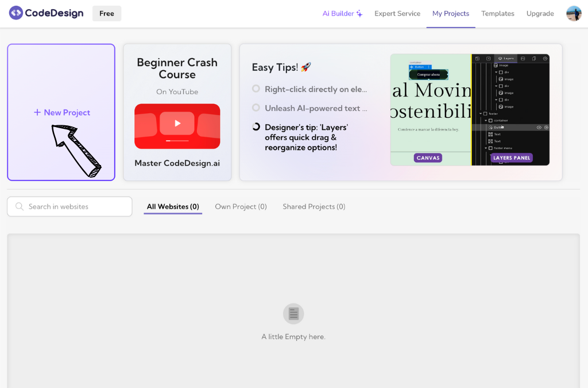Click the 'On YouTube' subtitle

click(x=177, y=91)
